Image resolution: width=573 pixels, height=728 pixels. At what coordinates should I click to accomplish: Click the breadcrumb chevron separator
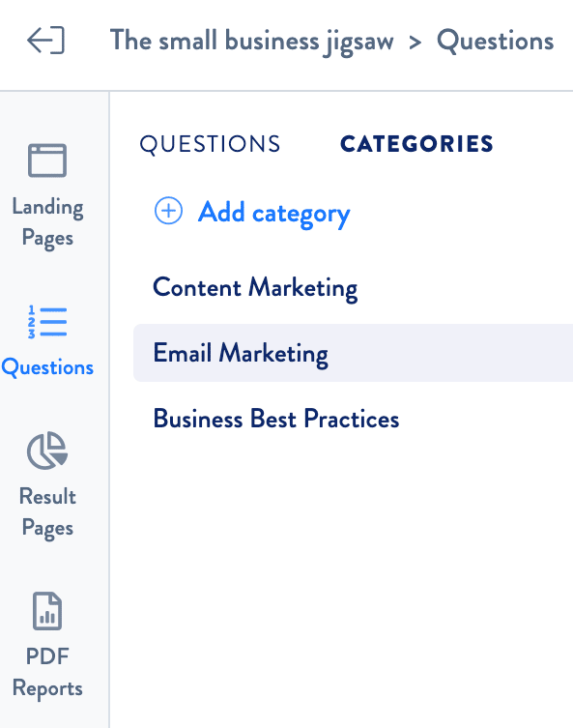(x=415, y=43)
